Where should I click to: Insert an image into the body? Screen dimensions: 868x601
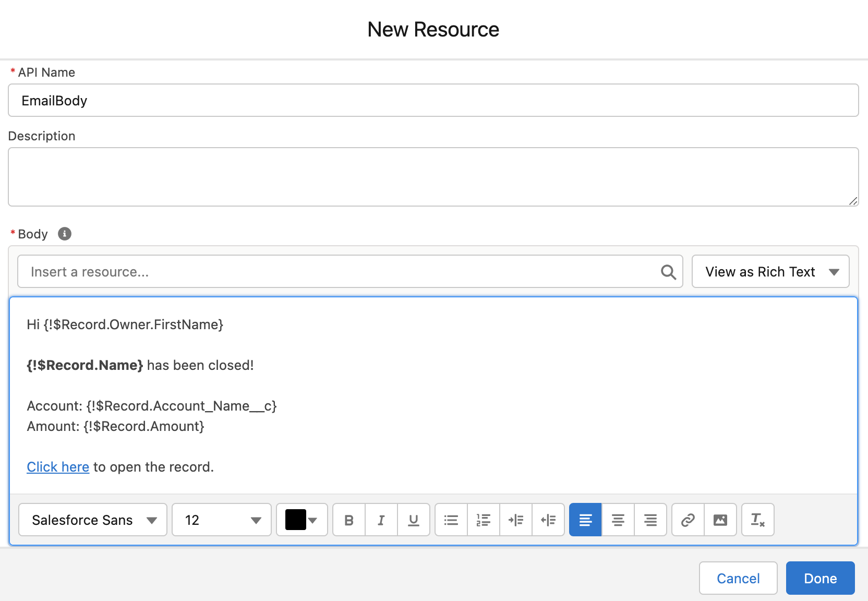[x=720, y=520]
